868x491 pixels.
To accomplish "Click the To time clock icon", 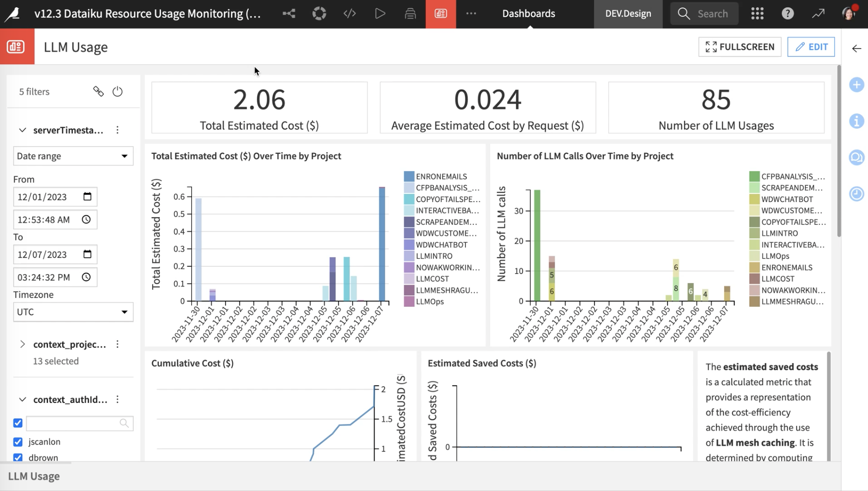I will (86, 277).
